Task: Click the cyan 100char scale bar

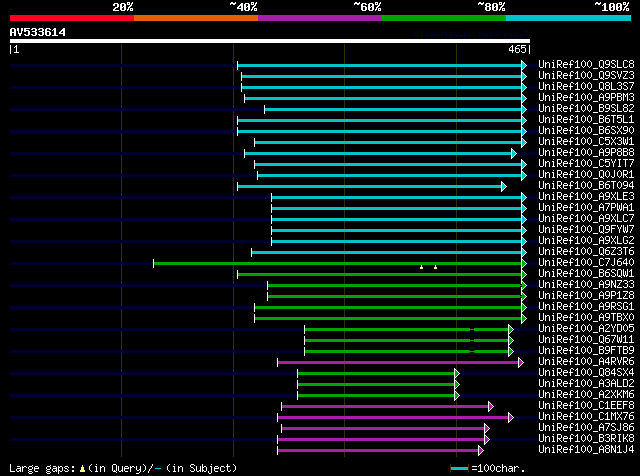Action: click(x=459, y=468)
